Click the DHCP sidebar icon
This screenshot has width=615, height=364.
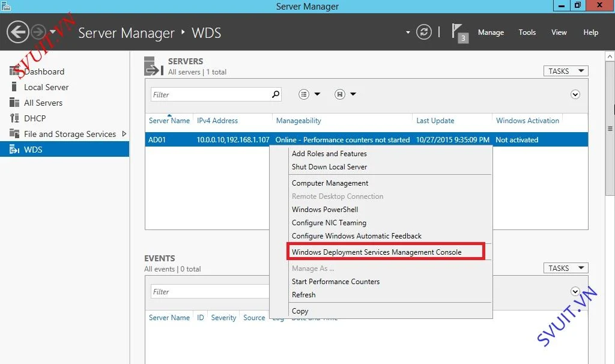pyautogui.click(x=14, y=118)
